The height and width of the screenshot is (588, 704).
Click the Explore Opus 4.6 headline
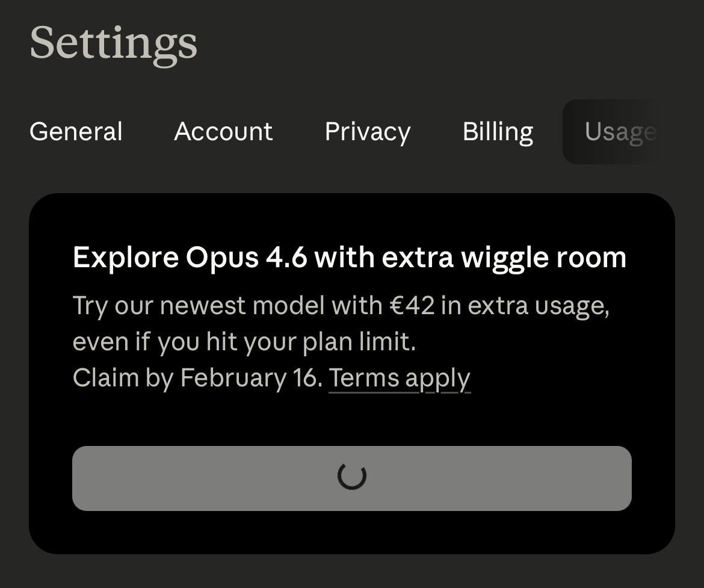(x=349, y=258)
